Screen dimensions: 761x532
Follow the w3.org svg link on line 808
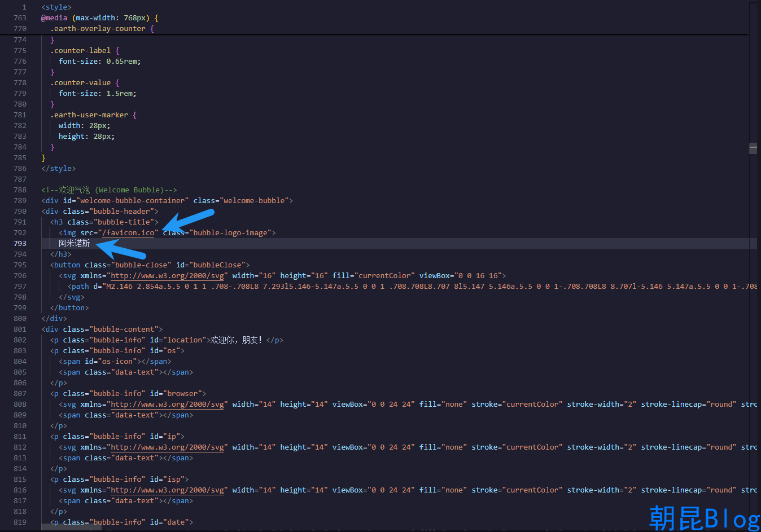167,404
